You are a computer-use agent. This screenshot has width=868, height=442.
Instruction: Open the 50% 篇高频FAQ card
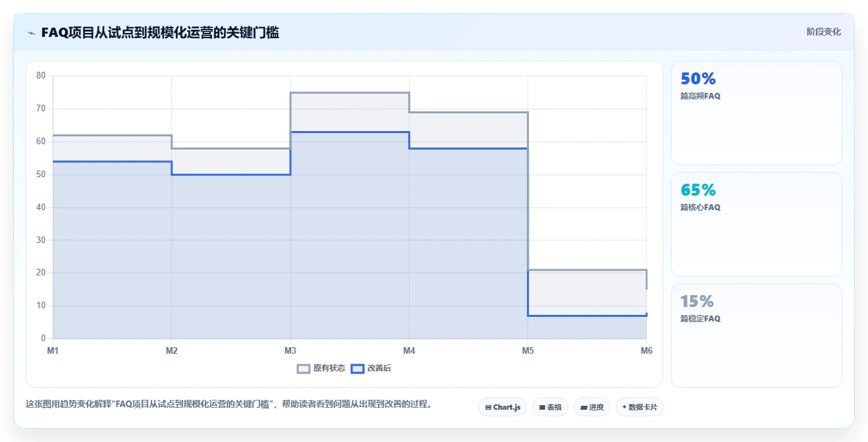click(x=756, y=113)
